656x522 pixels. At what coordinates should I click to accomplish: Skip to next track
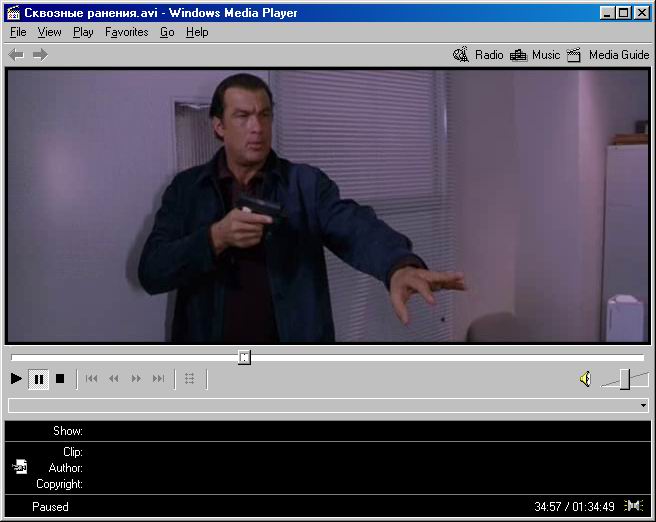click(158, 379)
